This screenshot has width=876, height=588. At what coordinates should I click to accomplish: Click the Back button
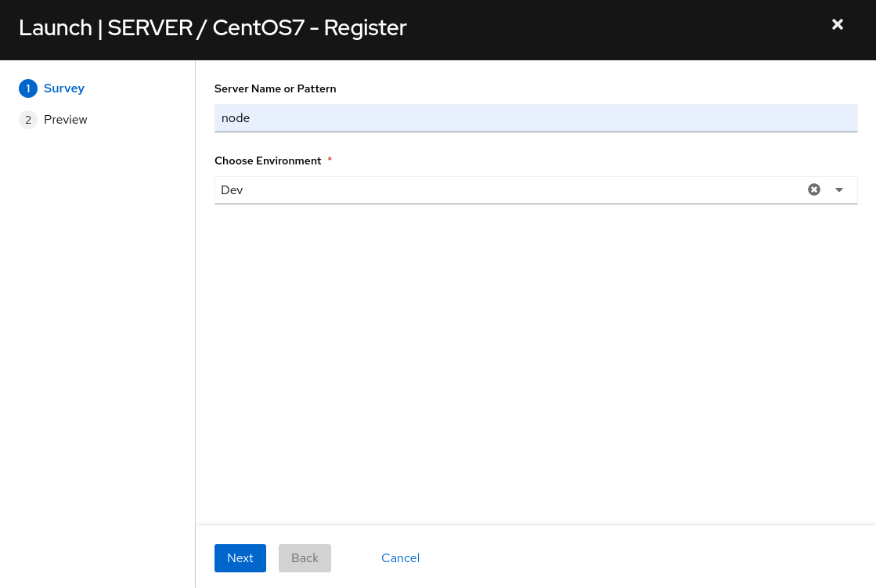point(305,557)
